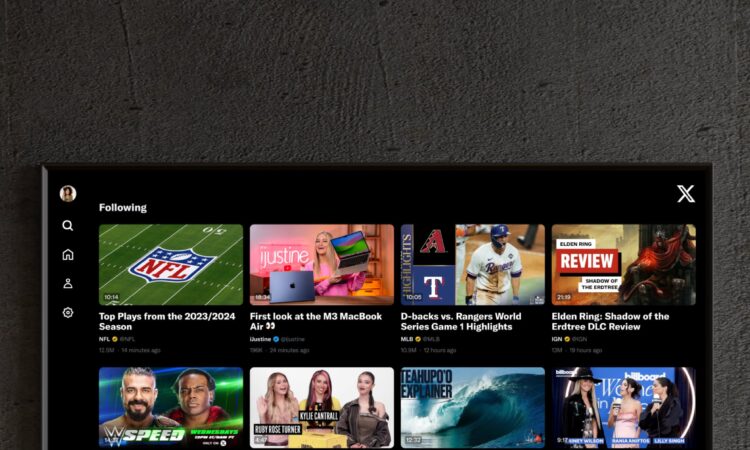
Task: Open settings via the gear icon
Action: pyautogui.click(x=68, y=312)
